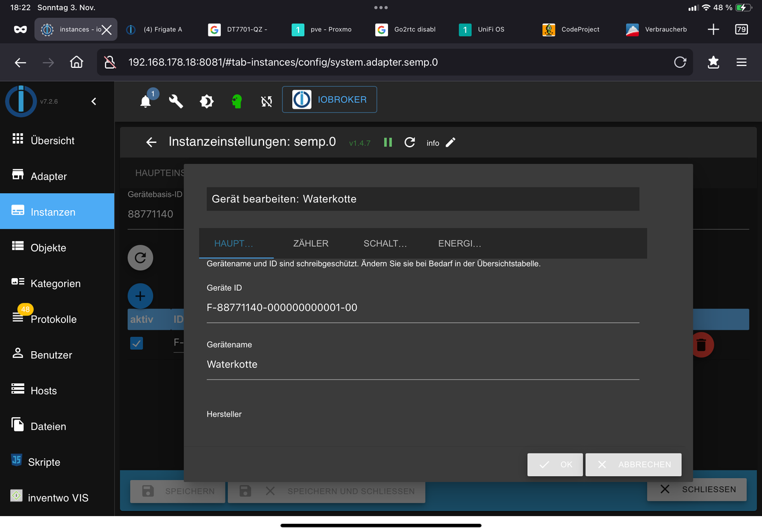The image size is (762, 532).
Task: Click the notifications bell icon
Action: (146, 101)
